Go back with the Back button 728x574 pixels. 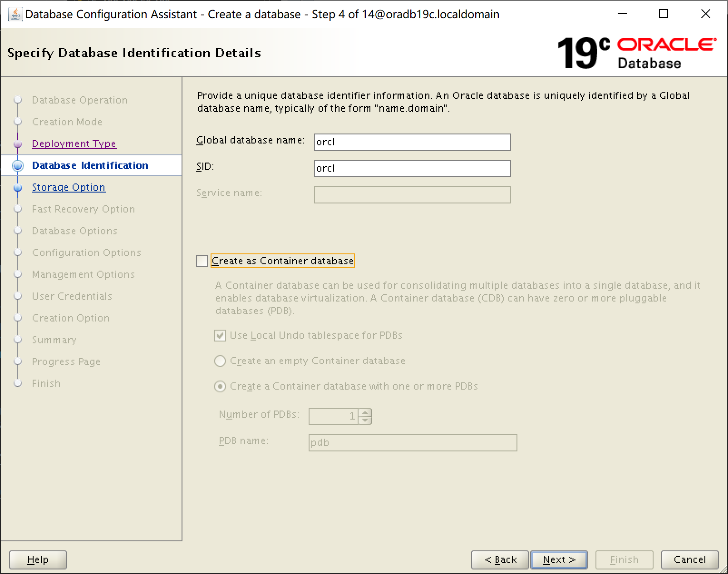coord(500,560)
